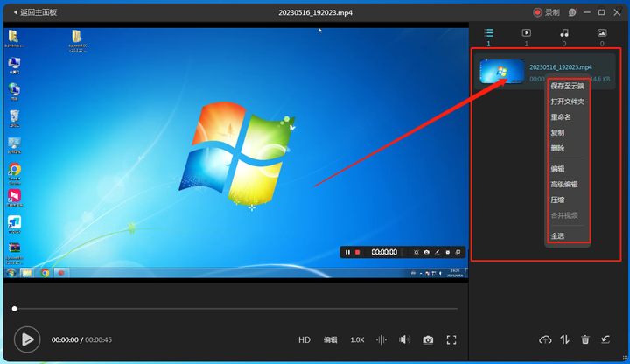Choose 复制 from the context menu
This screenshot has height=364, width=630.
pyautogui.click(x=557, y=133)
